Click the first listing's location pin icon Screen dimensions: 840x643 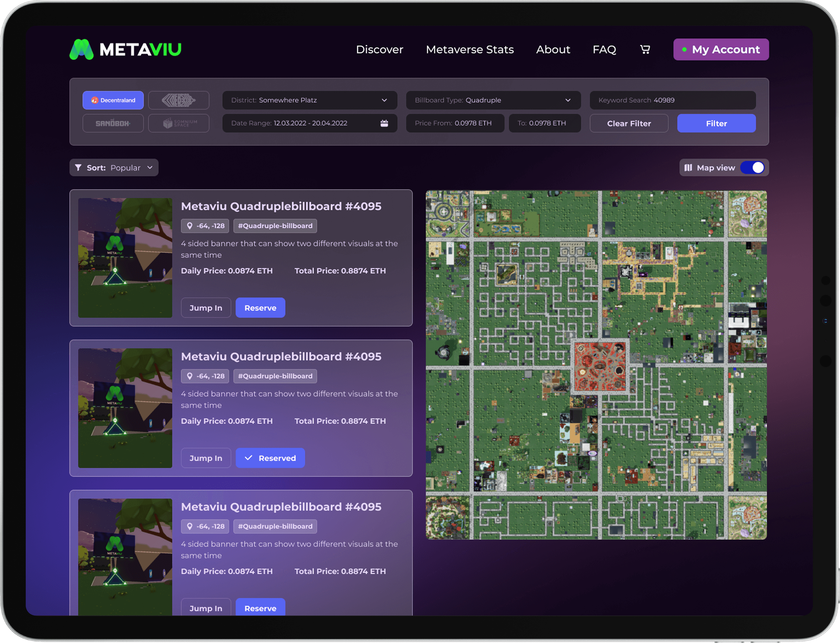coord(189,226)
